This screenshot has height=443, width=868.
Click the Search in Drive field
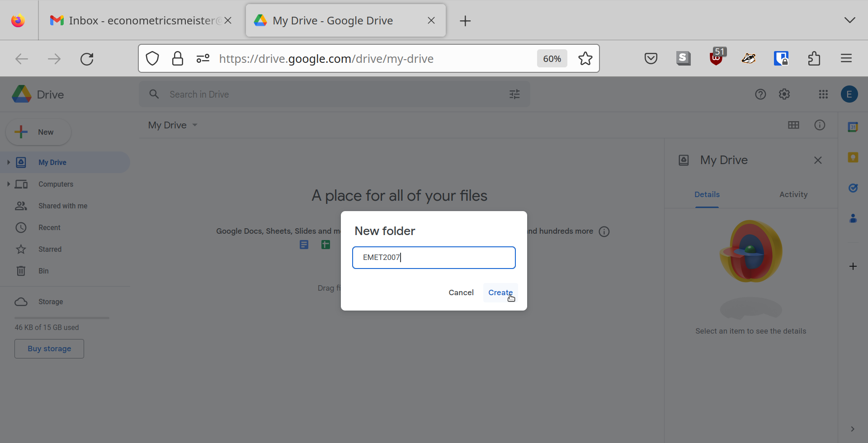coord(335,94)
